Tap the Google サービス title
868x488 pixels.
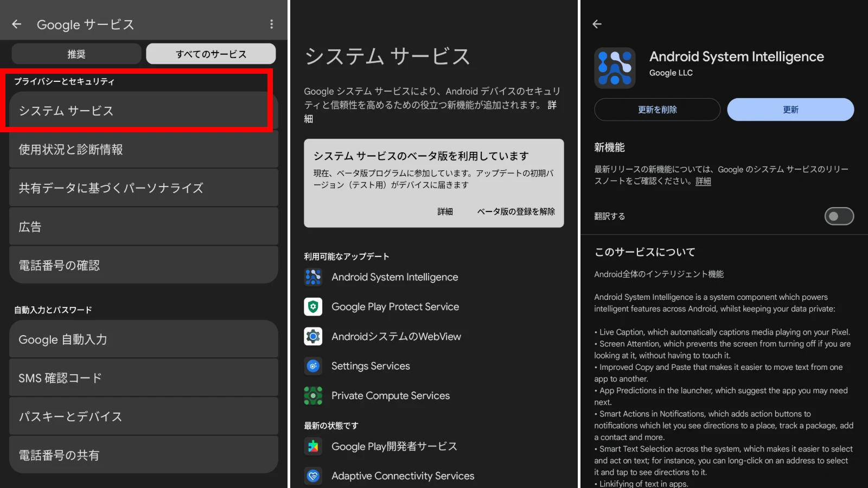pos(86,24)
